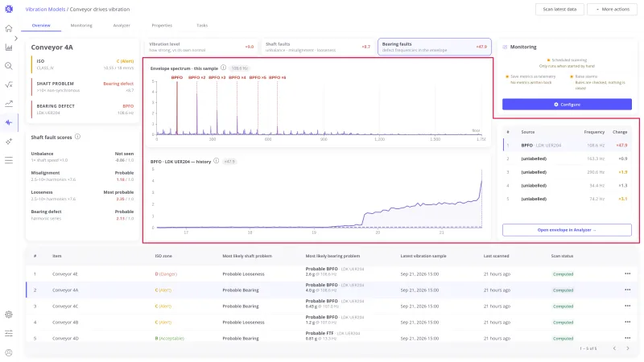Open the bar chart icon in sidebar
This screenshot has width=644, height=362.
click(x=9, y=47)
